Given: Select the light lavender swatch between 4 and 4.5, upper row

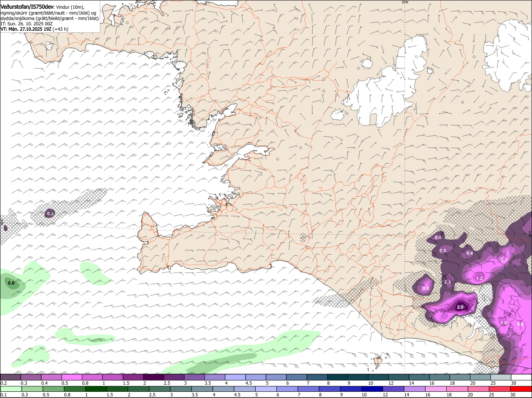Looking at the screenshot, I should tap(235, 377).
